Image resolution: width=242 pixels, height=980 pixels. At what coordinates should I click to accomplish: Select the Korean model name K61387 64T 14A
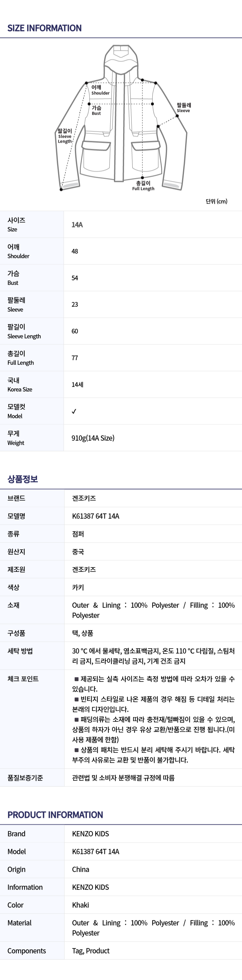point(96,516)
